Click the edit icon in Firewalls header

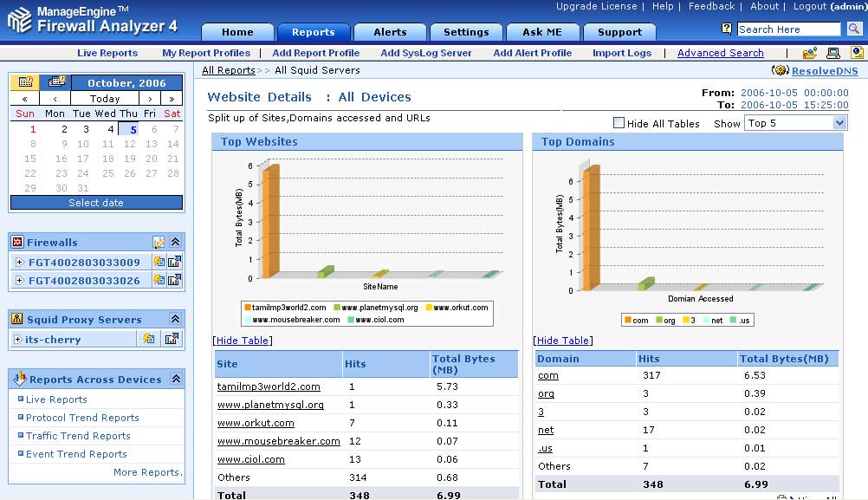click(x=159, y=243)
